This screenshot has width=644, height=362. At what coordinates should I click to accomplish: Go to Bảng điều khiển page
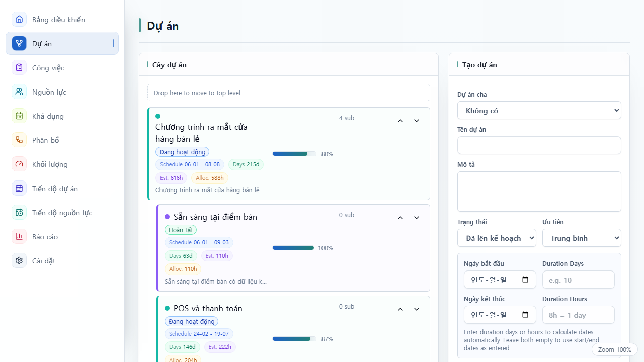(x=62, y=20)
